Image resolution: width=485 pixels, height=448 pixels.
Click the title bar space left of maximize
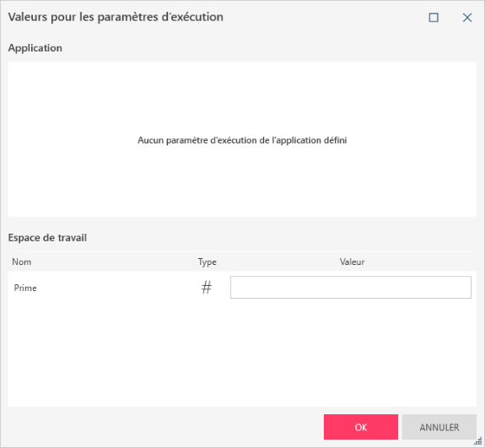(x=325, y=18)
